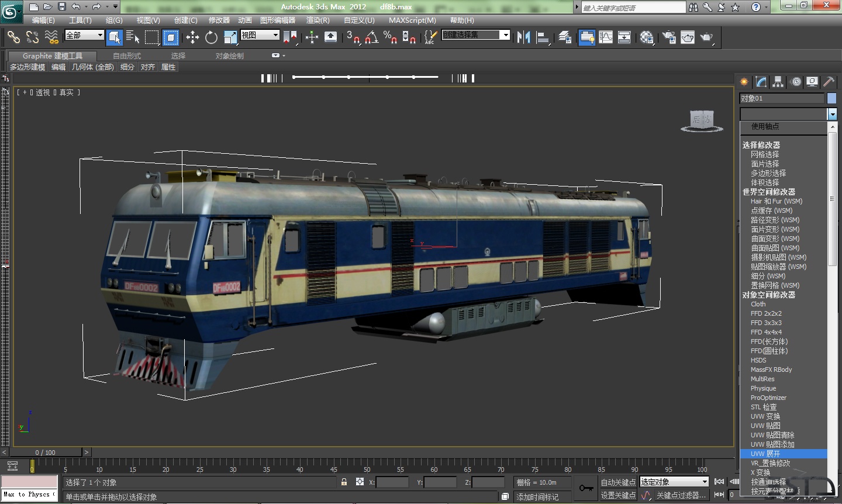This screenshot has width=842, height=504.
Task: Click the Use Pivot Point Center icon
Action: (291, 37)
